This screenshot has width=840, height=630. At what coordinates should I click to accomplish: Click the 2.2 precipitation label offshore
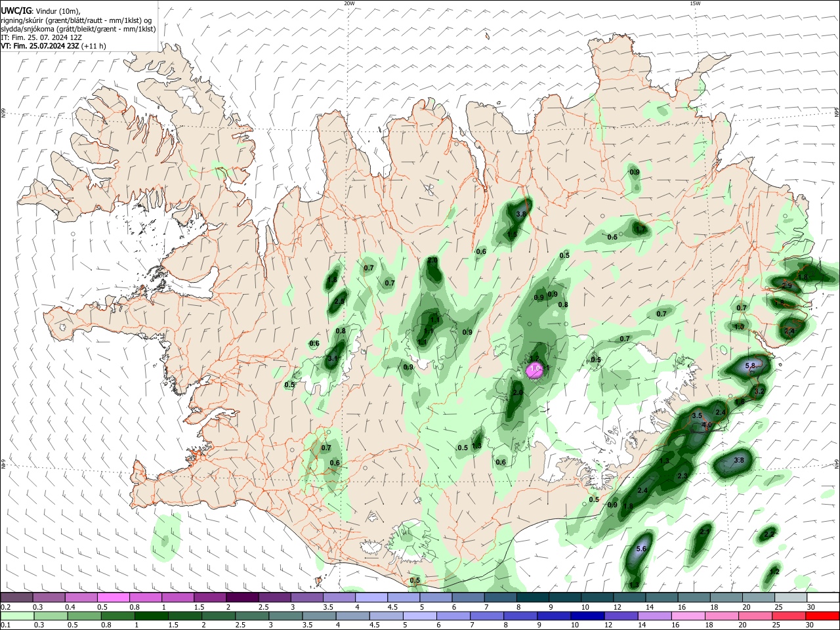(x=769, y=534)
